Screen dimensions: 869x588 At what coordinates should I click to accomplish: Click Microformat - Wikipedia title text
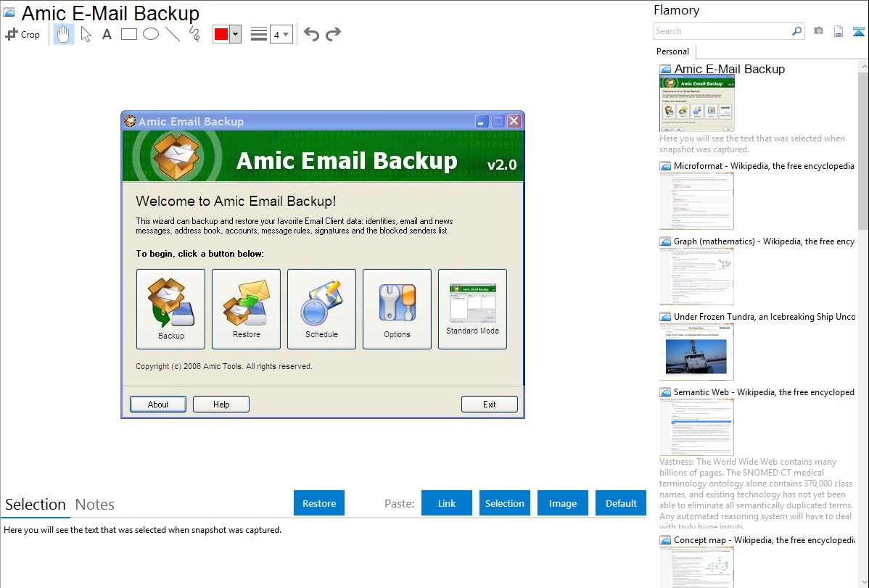pos(764,166)
